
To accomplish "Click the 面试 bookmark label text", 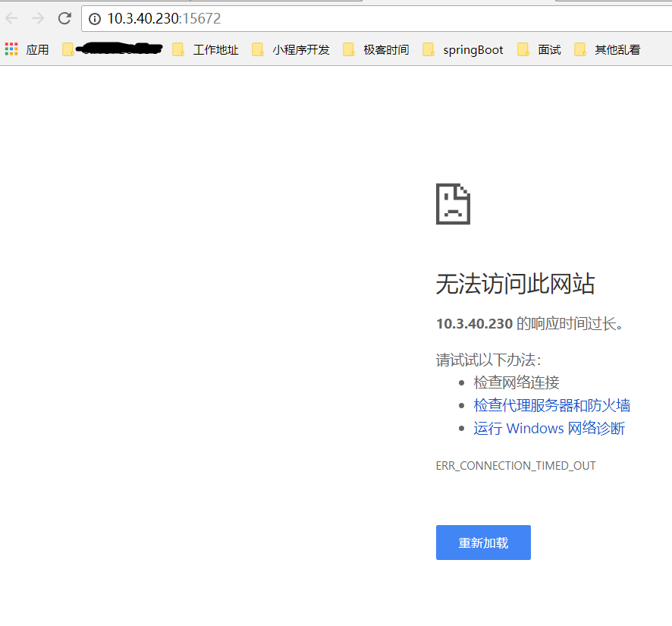I will click(x=548, y=49).
